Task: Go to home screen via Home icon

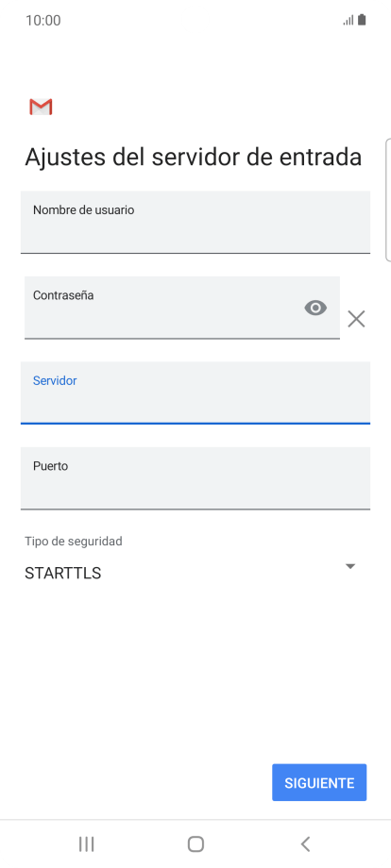Action: [x=195, y=844]
